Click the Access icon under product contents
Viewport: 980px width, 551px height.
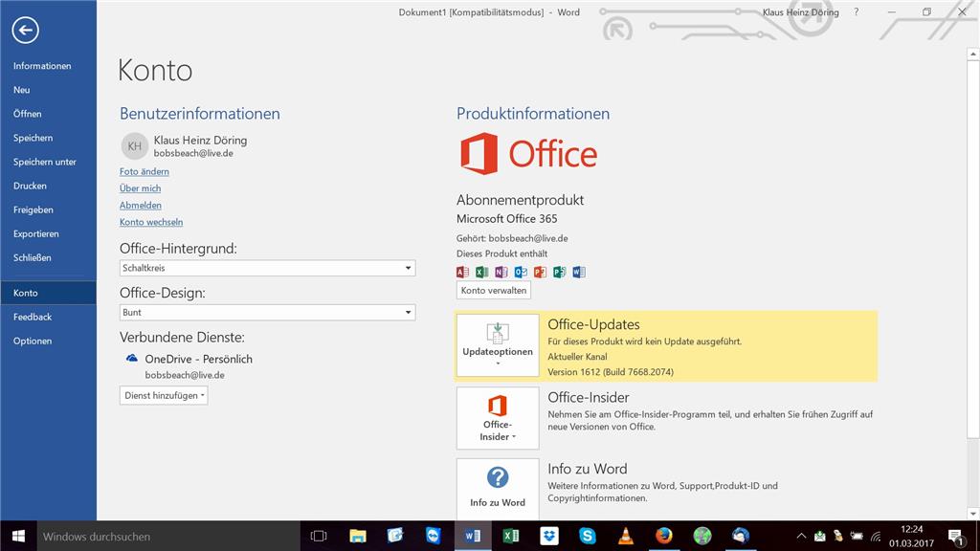click(462, 272)
